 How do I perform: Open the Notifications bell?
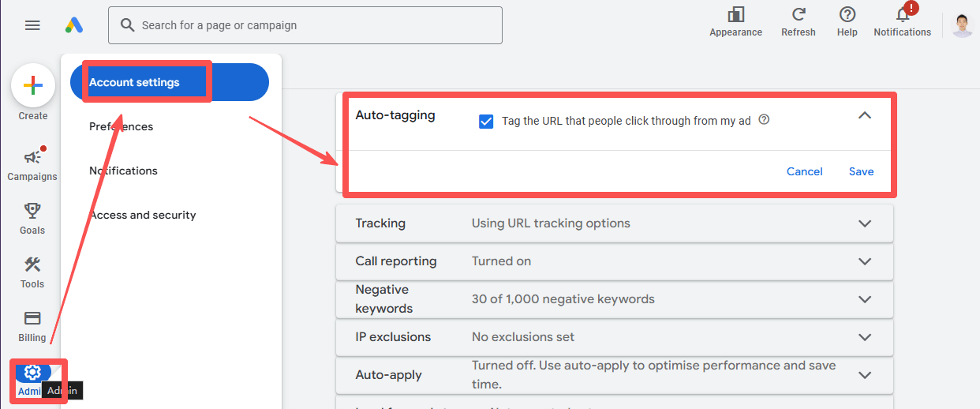click(902, 15)
